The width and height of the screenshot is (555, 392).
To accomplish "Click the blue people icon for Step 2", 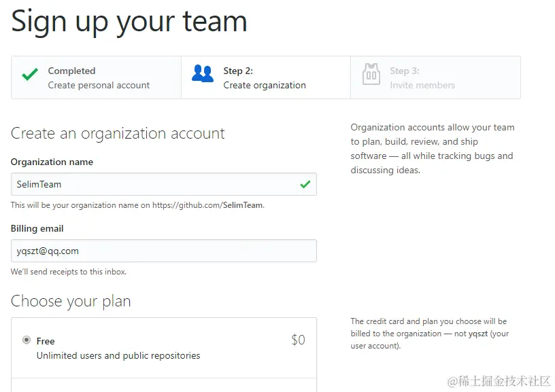I will (x=203, y=73).
